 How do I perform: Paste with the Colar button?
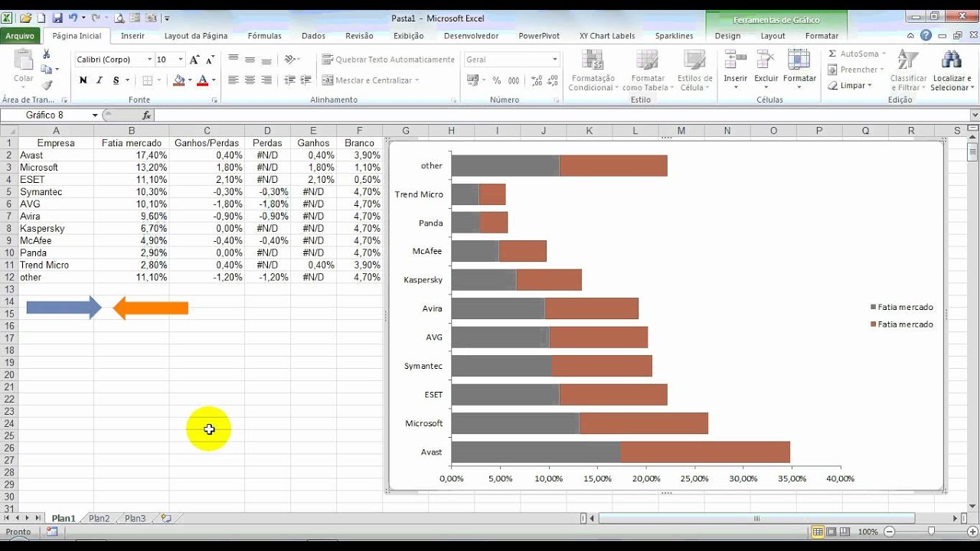point(24,67)
